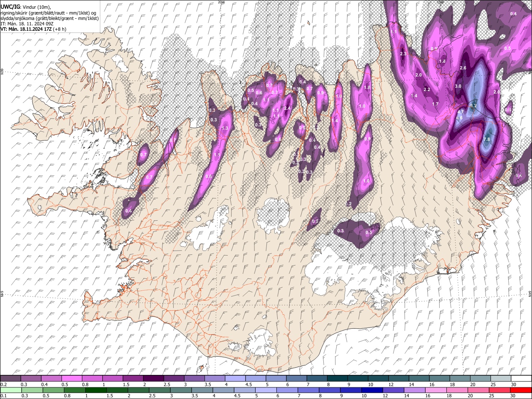This screenshot has height=399, width=532.
Task: Click lower legend swatch between 16 and 18
Action: [436, 390]
